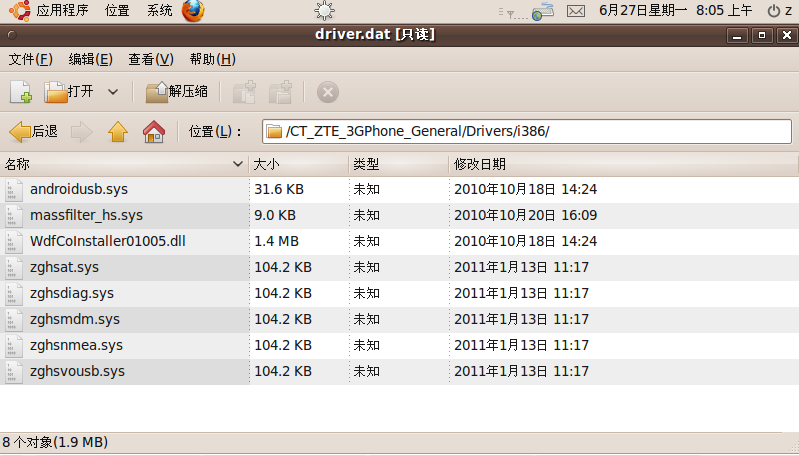Click the file icon of androidusb.sys
This screenshot has height=456, width=799.
(x=14, y=190)
